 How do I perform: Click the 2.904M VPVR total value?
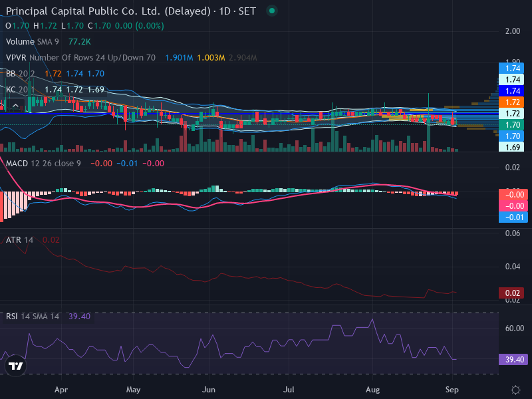tap(243, 58)
